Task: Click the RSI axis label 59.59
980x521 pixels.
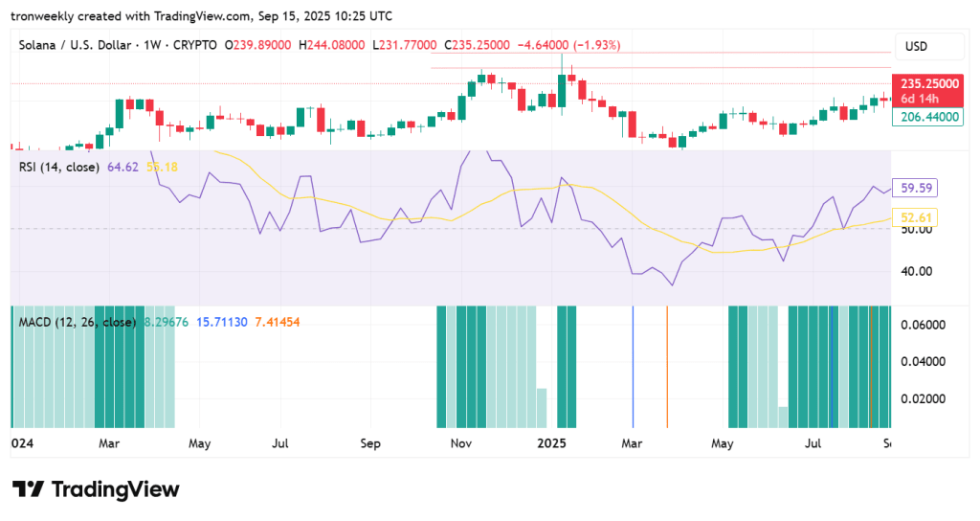Action: pyautogui.click(x=915, y=188)
